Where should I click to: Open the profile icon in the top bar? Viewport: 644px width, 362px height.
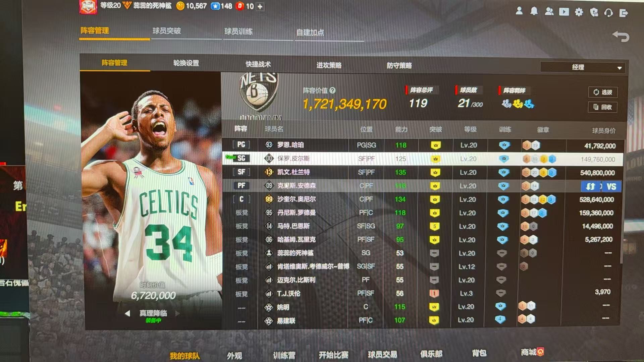coord(519,11)
